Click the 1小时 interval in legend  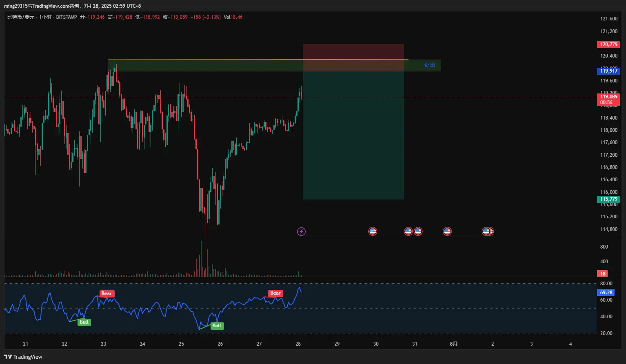click(x=45, y=17)
